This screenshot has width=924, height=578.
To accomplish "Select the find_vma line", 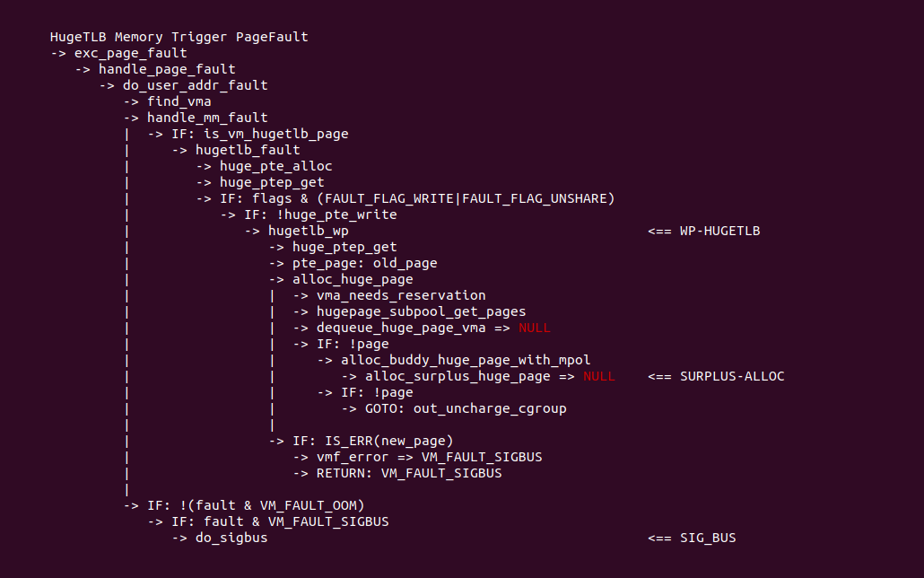I will (179, 101).
